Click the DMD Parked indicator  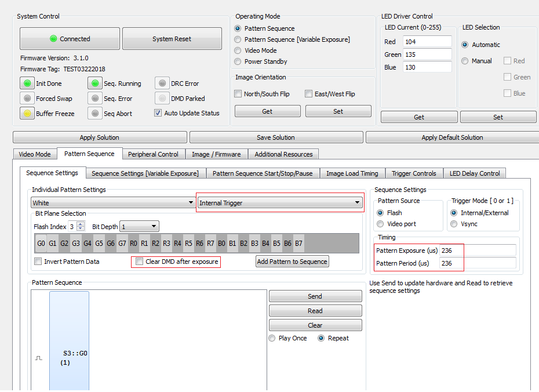(x=162, y=99)
